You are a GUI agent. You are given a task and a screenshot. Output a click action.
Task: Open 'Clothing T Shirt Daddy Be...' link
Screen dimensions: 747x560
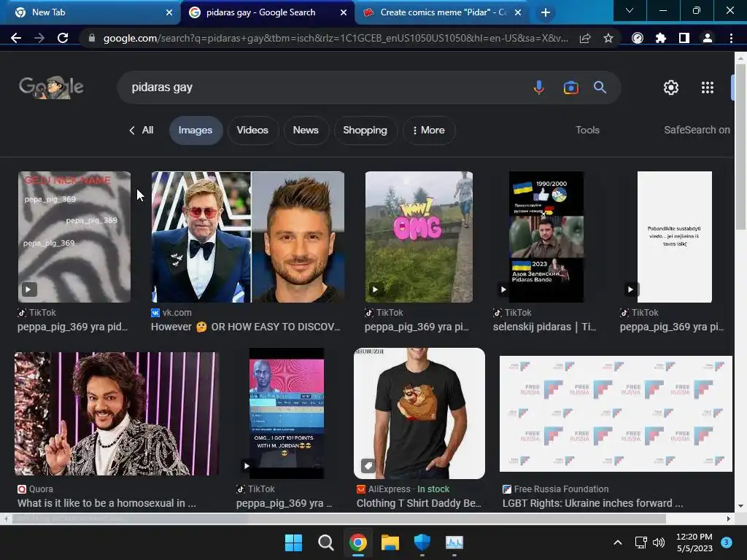tap(419, 503)
